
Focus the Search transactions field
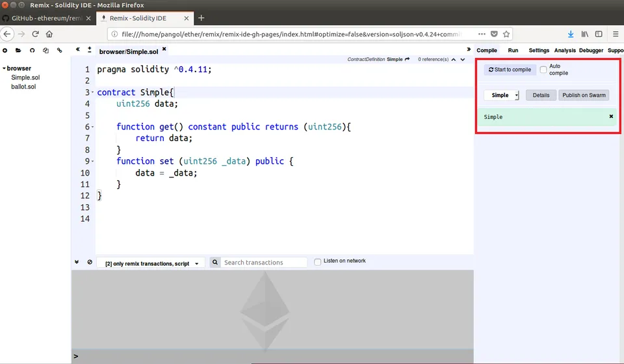tap(263, 263)
